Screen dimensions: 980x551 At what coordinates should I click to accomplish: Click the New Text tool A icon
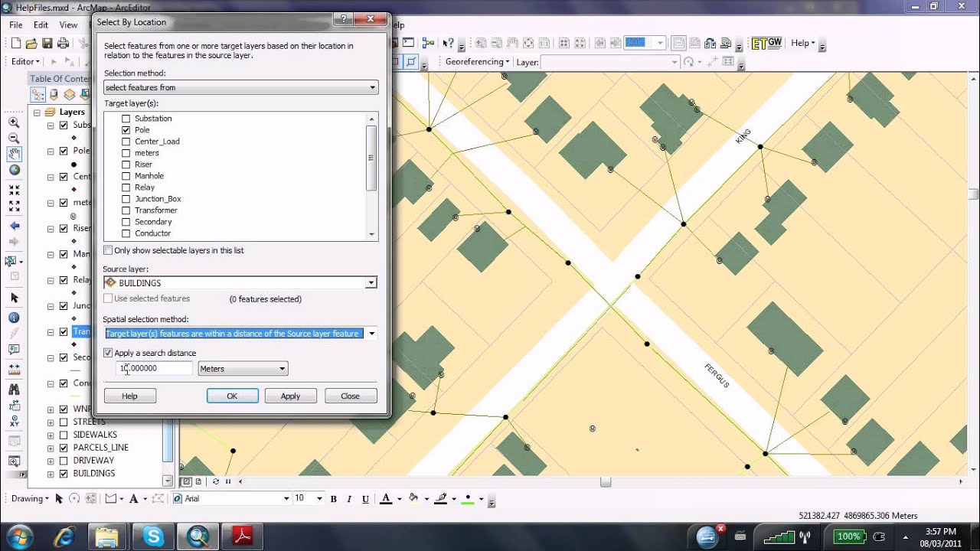[133, 499]
